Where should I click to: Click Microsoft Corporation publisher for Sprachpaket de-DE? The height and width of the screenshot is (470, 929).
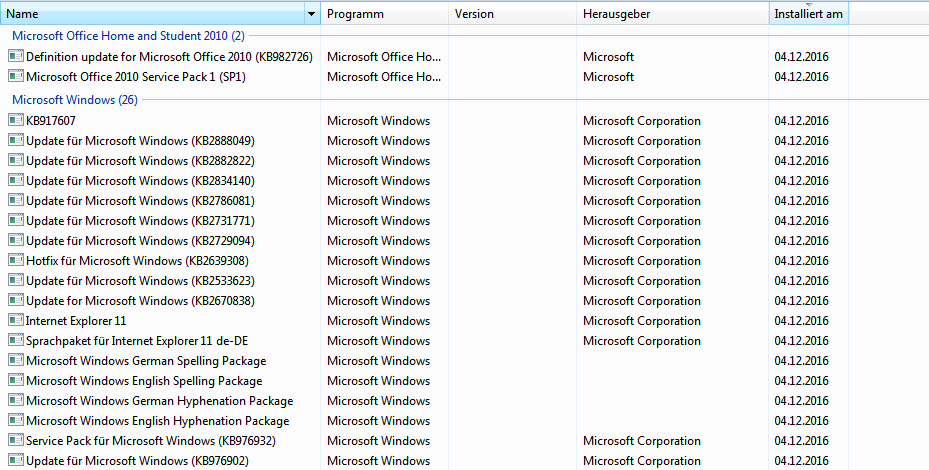pyautogui.click(x=642, y=341)
